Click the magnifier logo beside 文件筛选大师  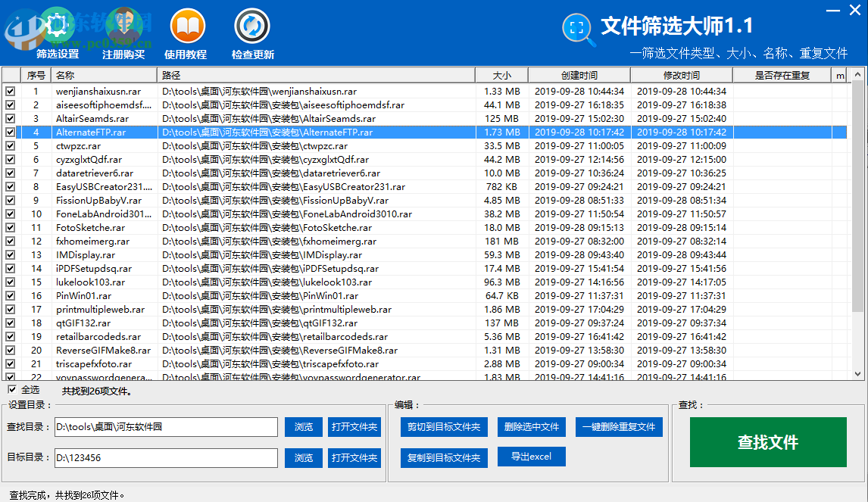[x=579, y=30]
